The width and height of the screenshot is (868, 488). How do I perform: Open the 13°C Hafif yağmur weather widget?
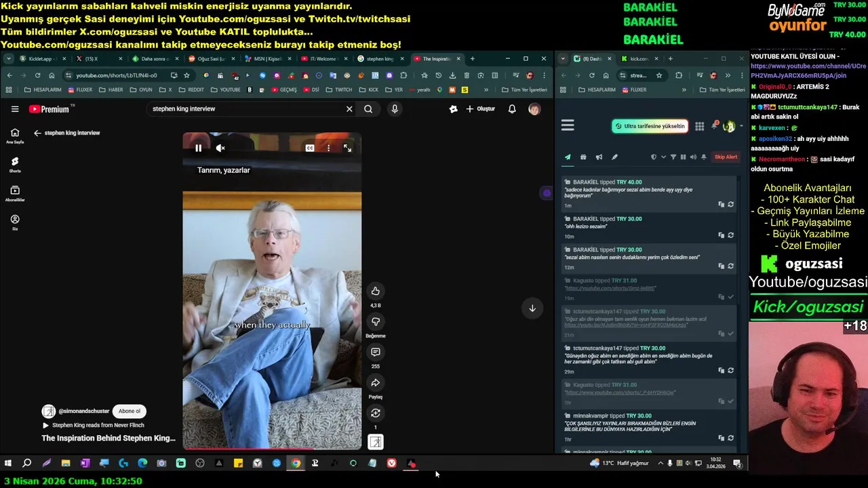pyautogui.click(x=619, y=464)
